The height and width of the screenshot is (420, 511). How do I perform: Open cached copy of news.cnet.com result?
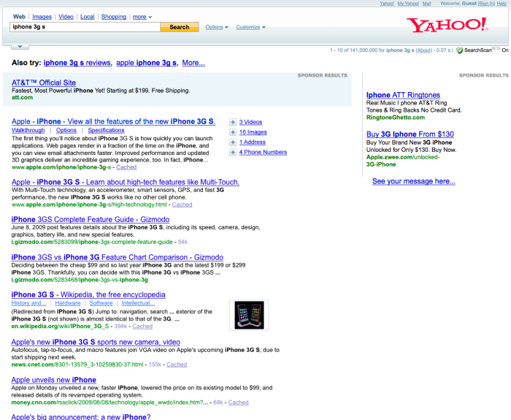tap(177, 364)
